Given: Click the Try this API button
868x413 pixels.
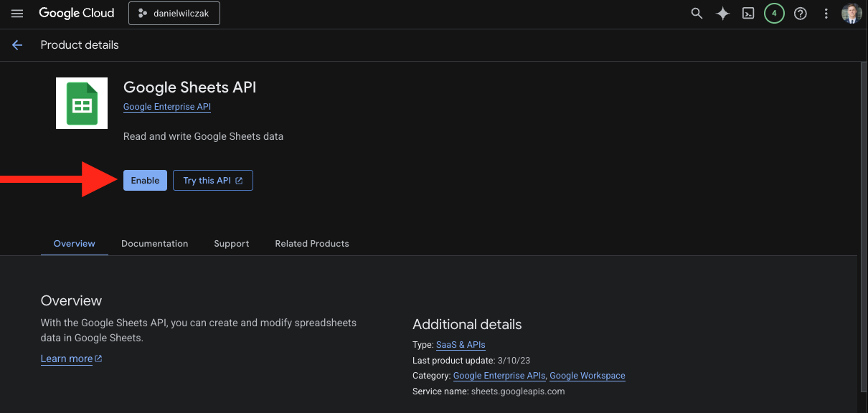Looking at the screenshot, I should pyautogui.click(x=213, y=181).
